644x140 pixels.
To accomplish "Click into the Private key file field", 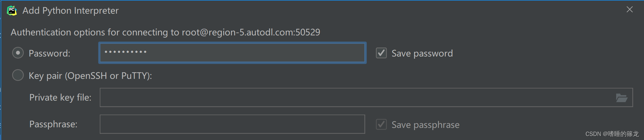I will click(366, 97).
